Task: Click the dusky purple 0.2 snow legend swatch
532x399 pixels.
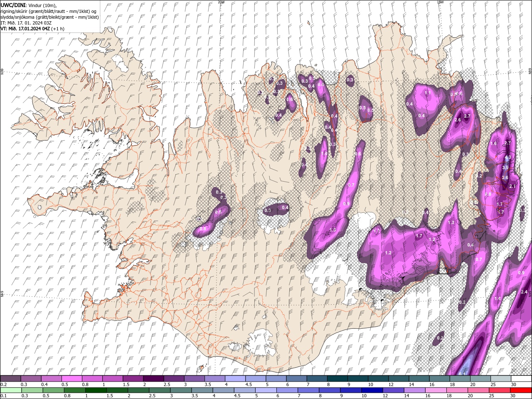Action: (10, 378)
